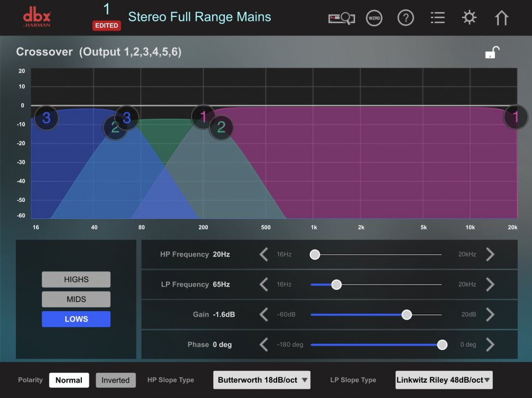Image resolution: width=532 pixels, height=398 pixels.
Task: Increase HP Frequency with right arrow
Action: click(490, 254)
